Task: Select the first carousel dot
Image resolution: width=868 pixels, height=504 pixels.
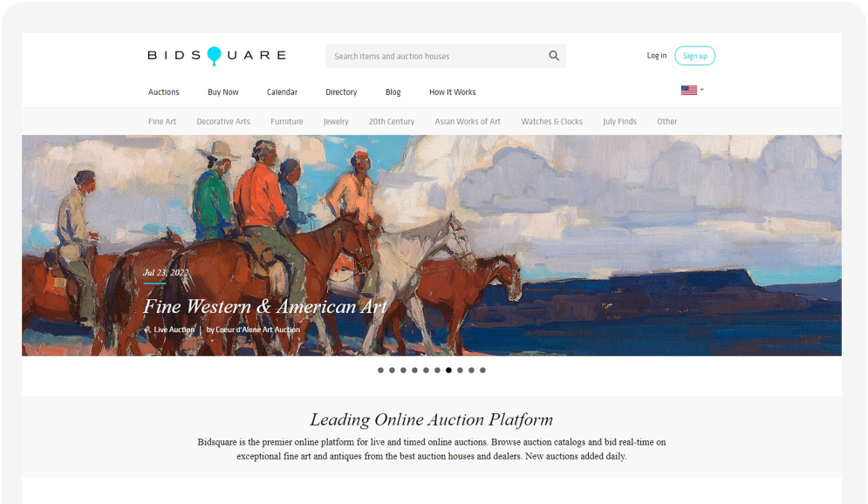Action: 380,370
